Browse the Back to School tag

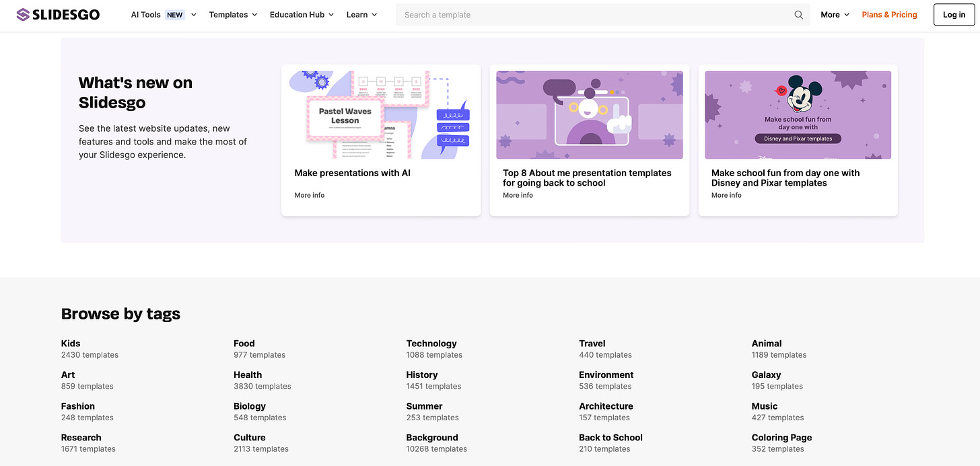(611, 438)
